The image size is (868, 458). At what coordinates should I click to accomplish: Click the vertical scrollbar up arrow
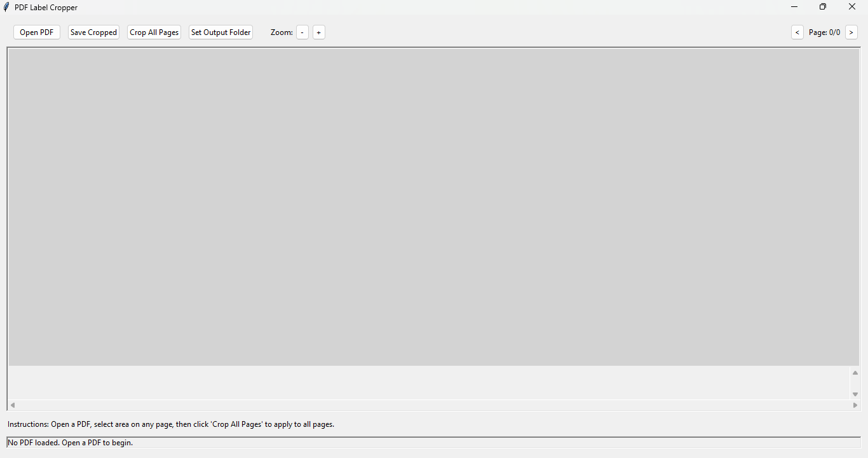[855, 373]
